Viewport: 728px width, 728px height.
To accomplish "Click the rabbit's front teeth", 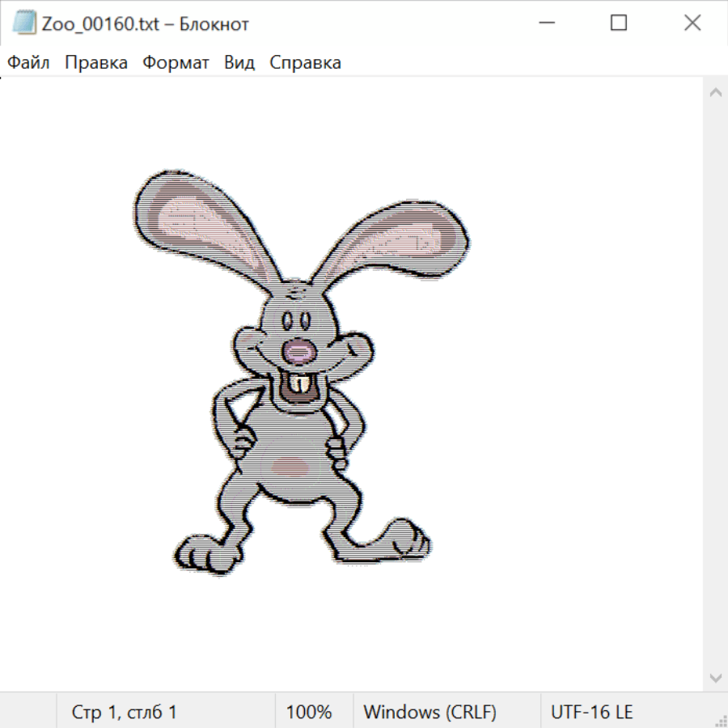I will (301, 383).
